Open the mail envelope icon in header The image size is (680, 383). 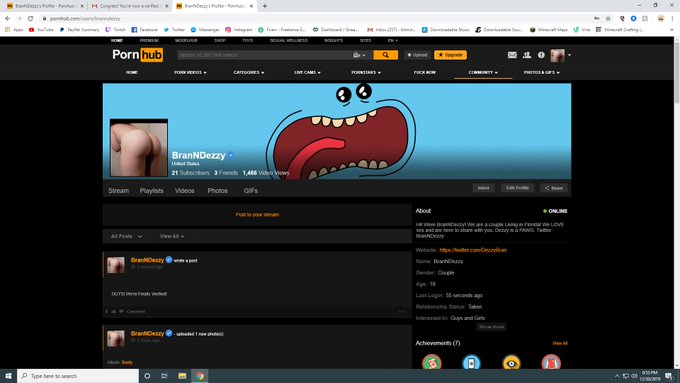(x=512, y=55)
